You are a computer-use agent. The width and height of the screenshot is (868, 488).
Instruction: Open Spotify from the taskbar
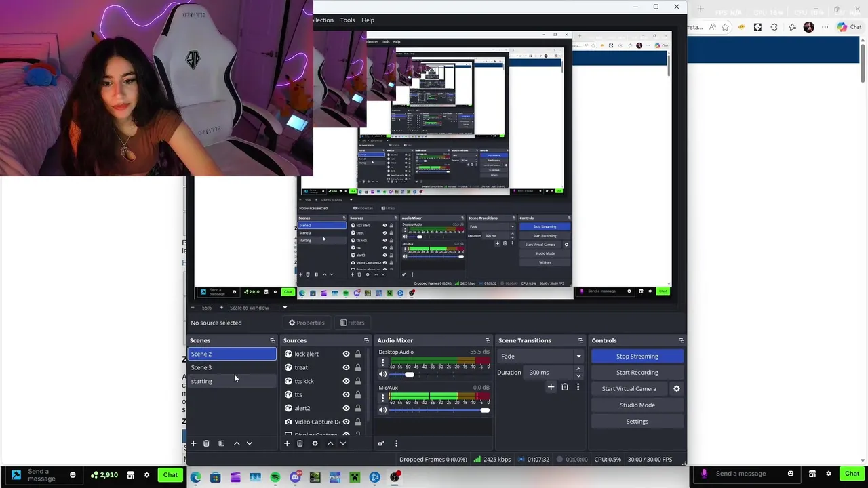[275, 477]
